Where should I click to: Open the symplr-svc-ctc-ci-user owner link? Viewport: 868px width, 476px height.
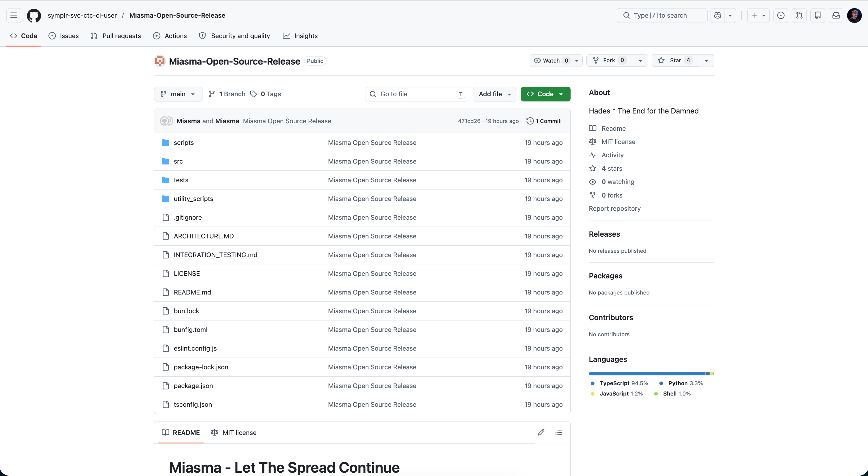point(82,16)
